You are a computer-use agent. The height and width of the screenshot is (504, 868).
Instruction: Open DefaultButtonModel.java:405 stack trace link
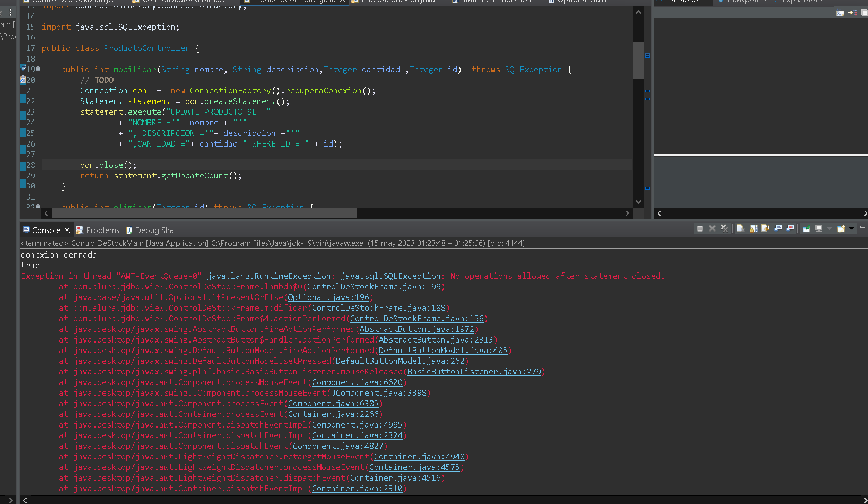tap(443, 351)
